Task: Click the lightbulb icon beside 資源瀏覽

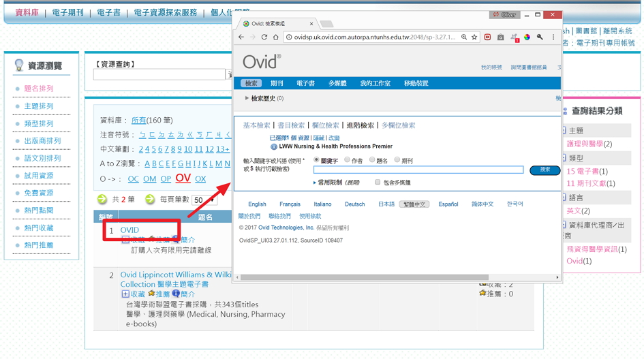Action: [19, 65]
